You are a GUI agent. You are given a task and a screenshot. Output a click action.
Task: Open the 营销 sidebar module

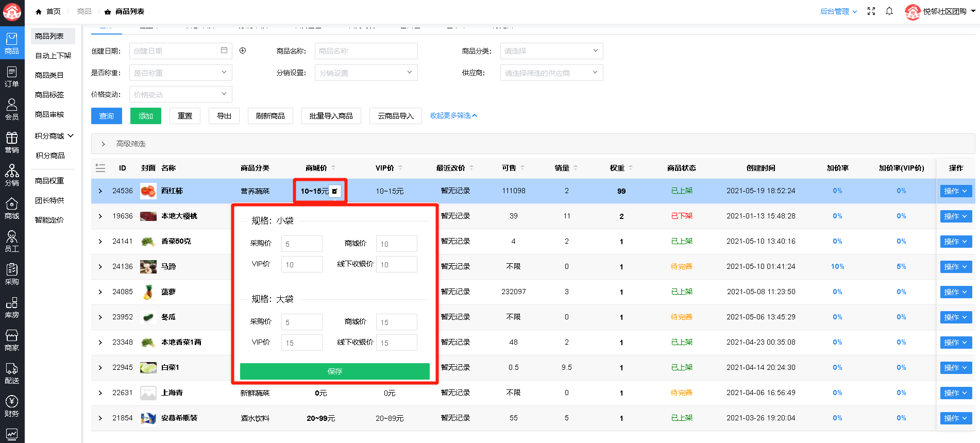pyautogui.click(x=12, y=142)
